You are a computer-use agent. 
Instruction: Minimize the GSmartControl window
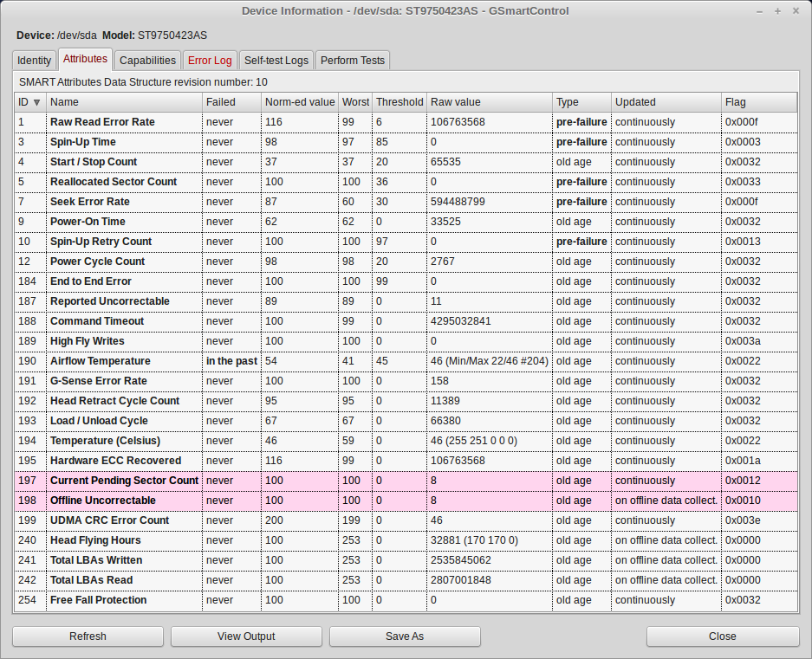coord(760,10)
